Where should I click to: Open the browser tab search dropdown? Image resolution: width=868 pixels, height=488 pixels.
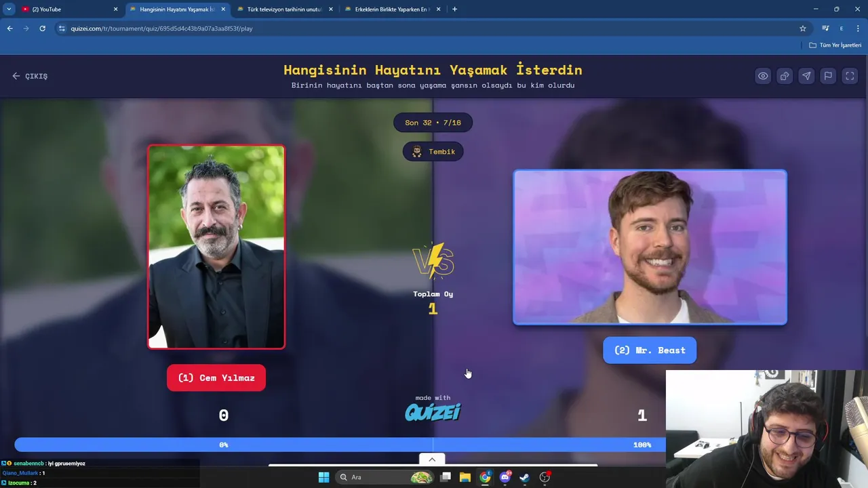(x=9, y=9)
